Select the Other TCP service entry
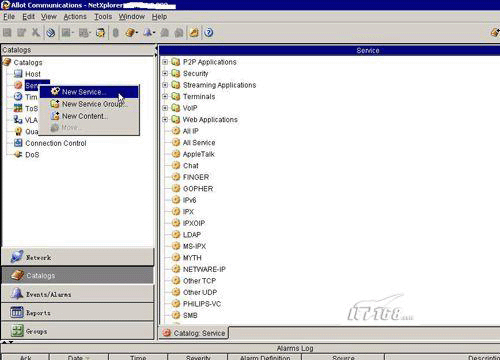This screenshot has height=360, width=500. click(199, 281)
